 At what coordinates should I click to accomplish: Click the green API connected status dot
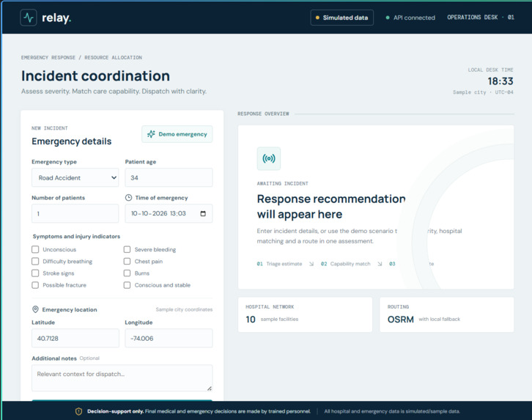[x=388, y=18]
